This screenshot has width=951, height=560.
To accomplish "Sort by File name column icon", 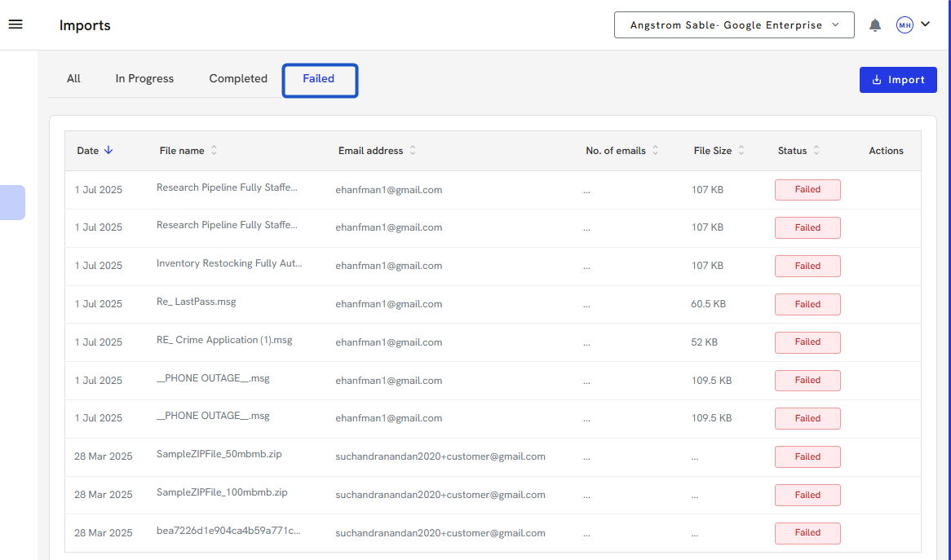I will coord(214,151).
